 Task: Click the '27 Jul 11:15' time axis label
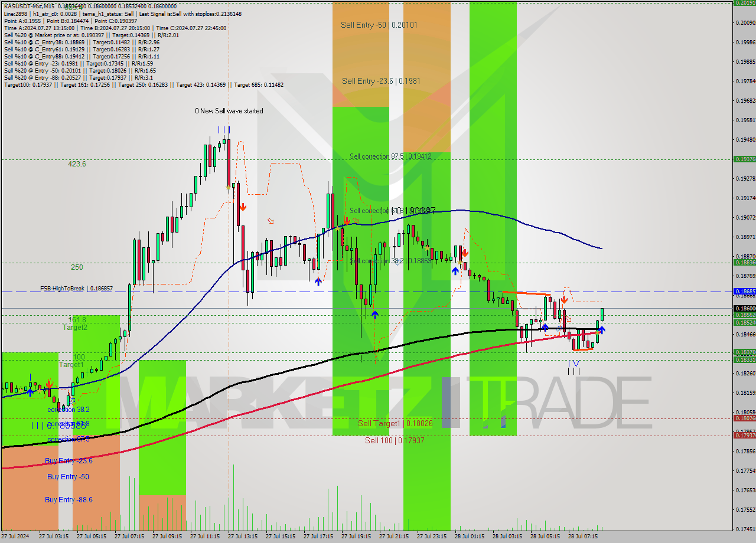[204, 537]
